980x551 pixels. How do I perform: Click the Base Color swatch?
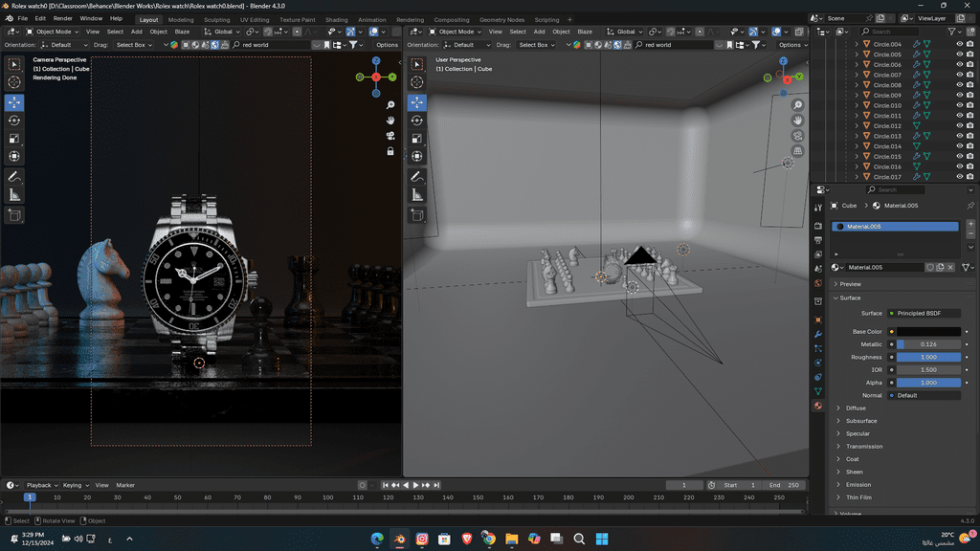[928, 332]
